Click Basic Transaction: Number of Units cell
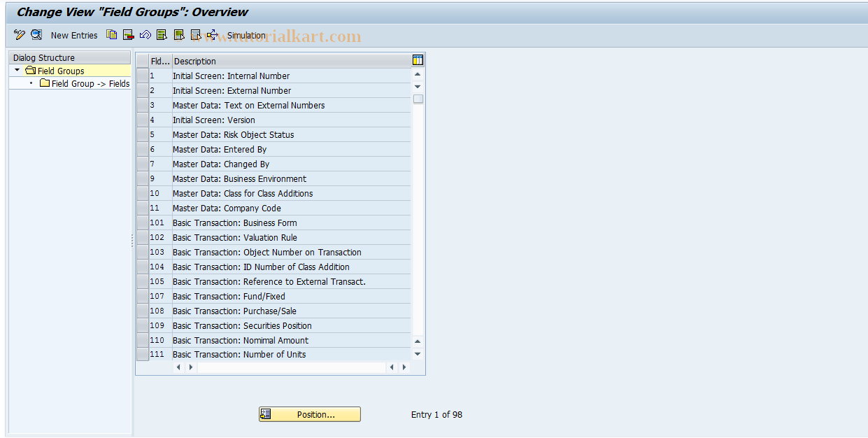868x438 pixels. point(292,354)
